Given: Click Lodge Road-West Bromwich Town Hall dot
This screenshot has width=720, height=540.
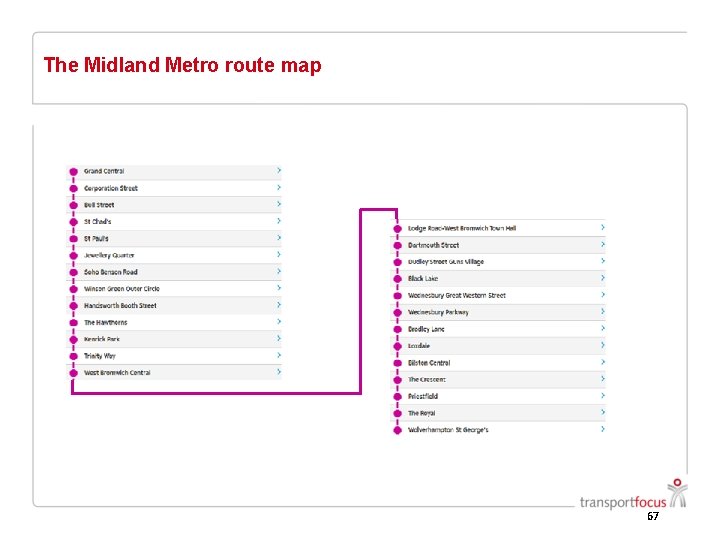Looking at the screenshot, I should click(x=398, y=229).
